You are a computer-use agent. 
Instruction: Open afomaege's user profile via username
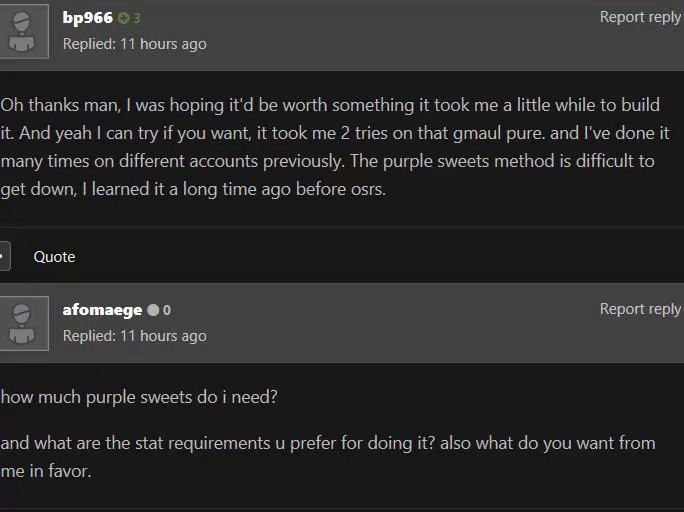pos(102,310)
